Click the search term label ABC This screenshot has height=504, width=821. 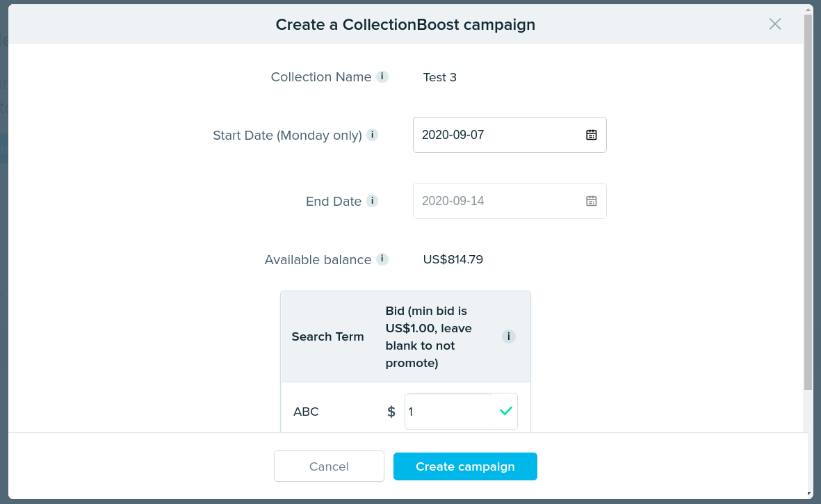point(306,411)
